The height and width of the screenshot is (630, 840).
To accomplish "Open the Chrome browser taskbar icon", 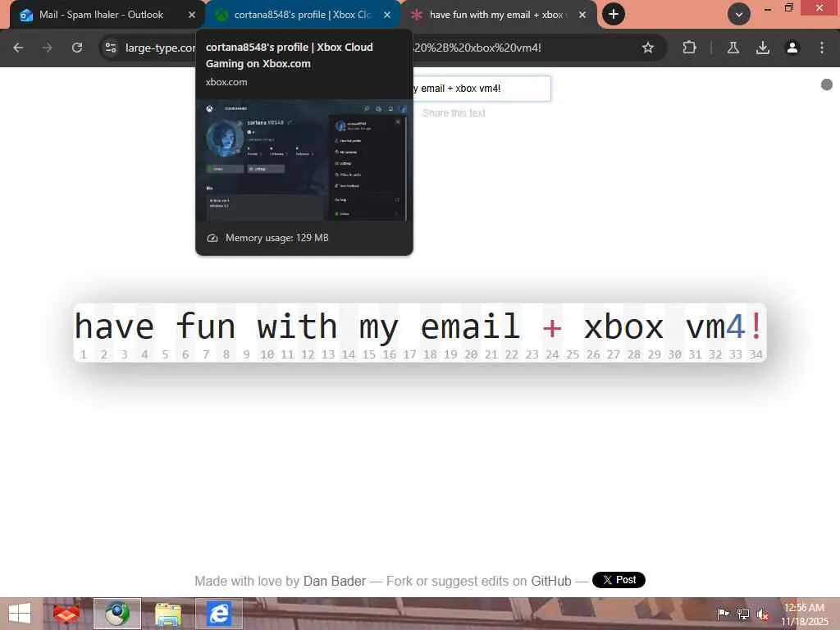I will pos(117,614).
